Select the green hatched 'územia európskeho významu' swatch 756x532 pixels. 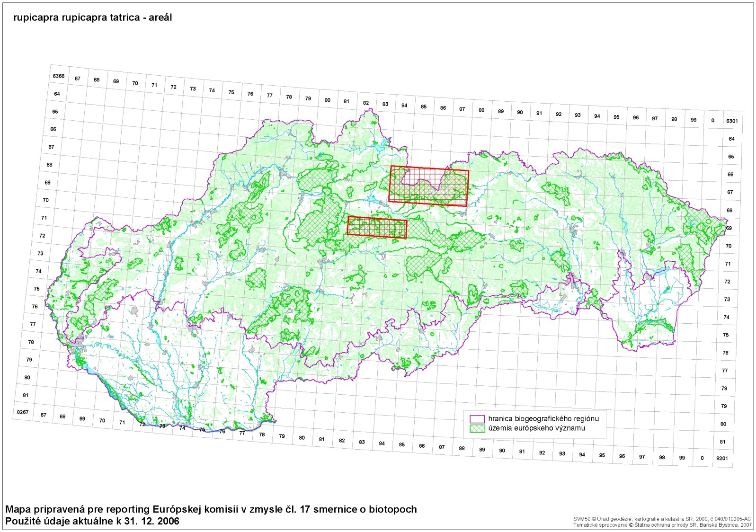pyautogui.click(x=477, y=428)
